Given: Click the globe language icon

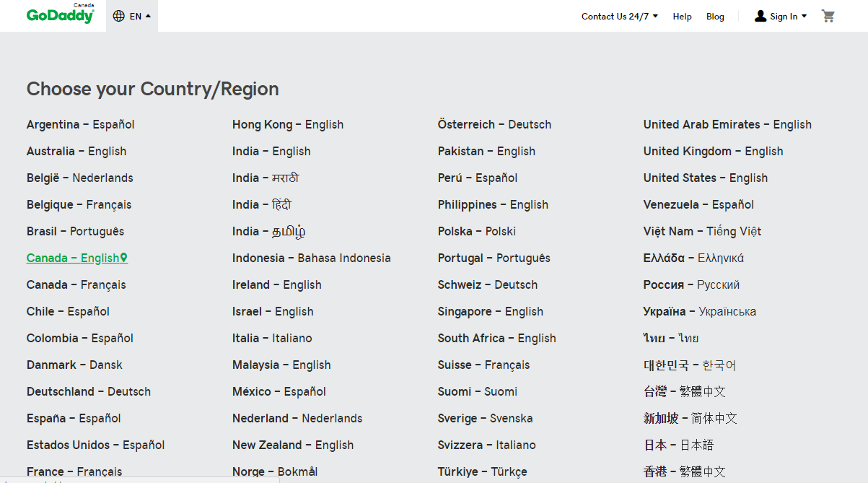Looking at the screenshot, I should pyautogui.click(x=119, y=16).
